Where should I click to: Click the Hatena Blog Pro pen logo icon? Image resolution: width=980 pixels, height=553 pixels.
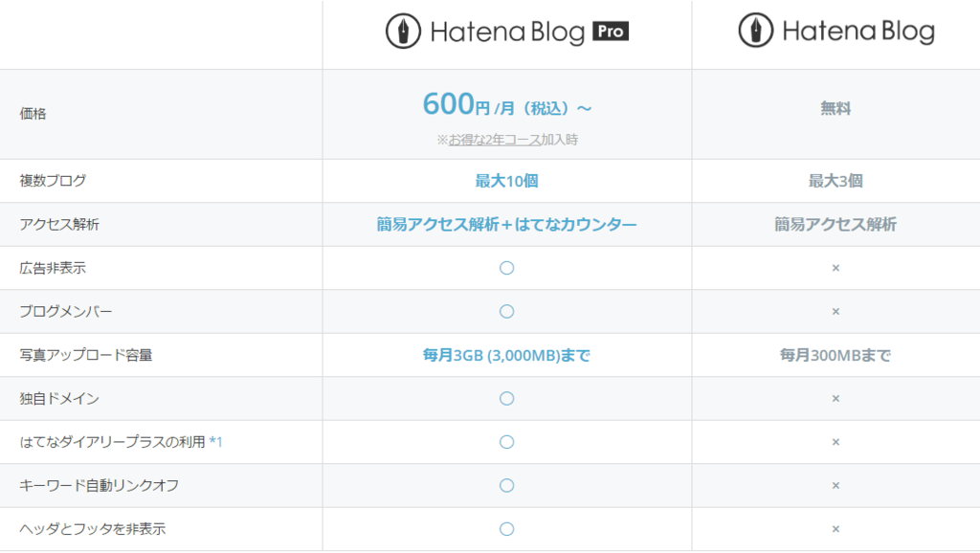403,32
